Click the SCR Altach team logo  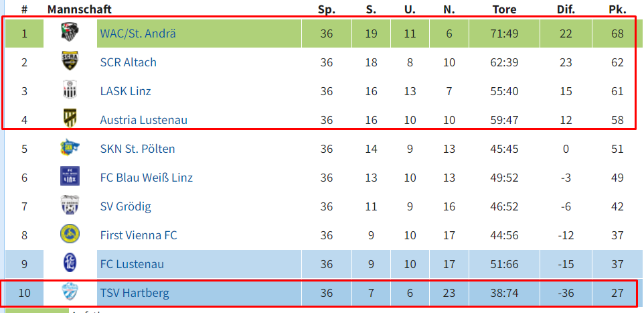(x=70, y=61)
